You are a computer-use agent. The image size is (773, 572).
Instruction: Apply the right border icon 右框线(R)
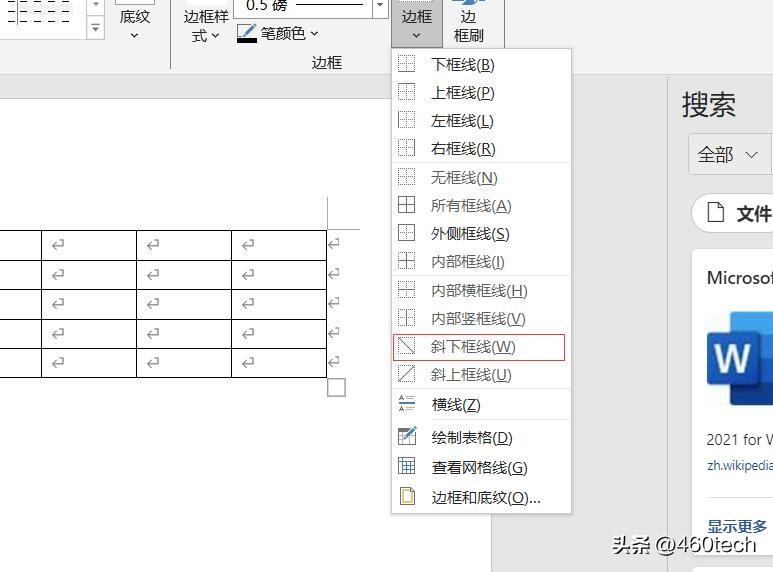[407, 147]
